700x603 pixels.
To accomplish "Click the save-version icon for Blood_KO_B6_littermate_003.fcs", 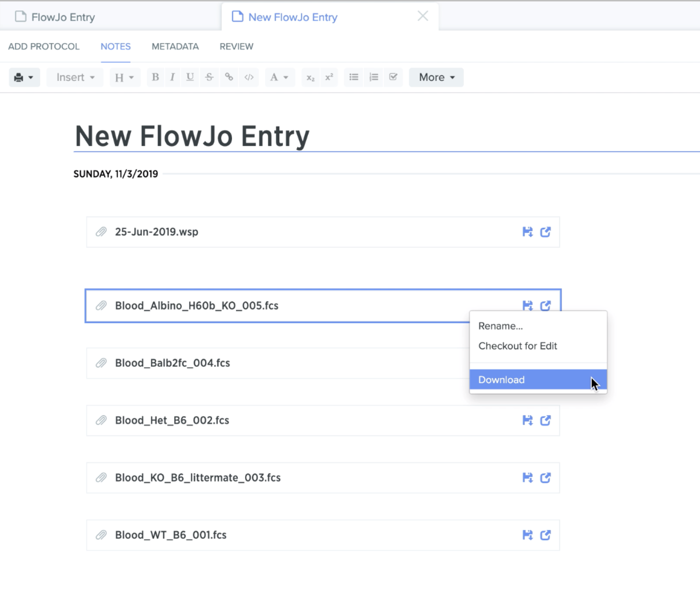I will pos(528,478).
